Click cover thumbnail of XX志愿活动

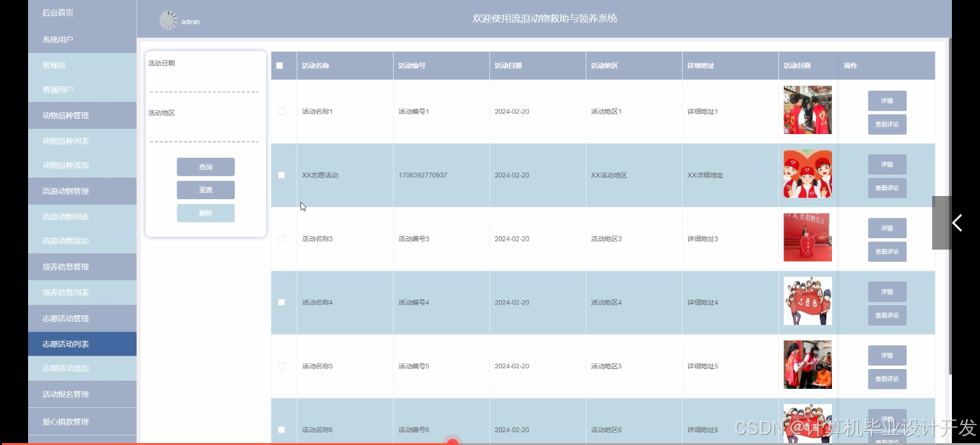click(x=808, y=174)
